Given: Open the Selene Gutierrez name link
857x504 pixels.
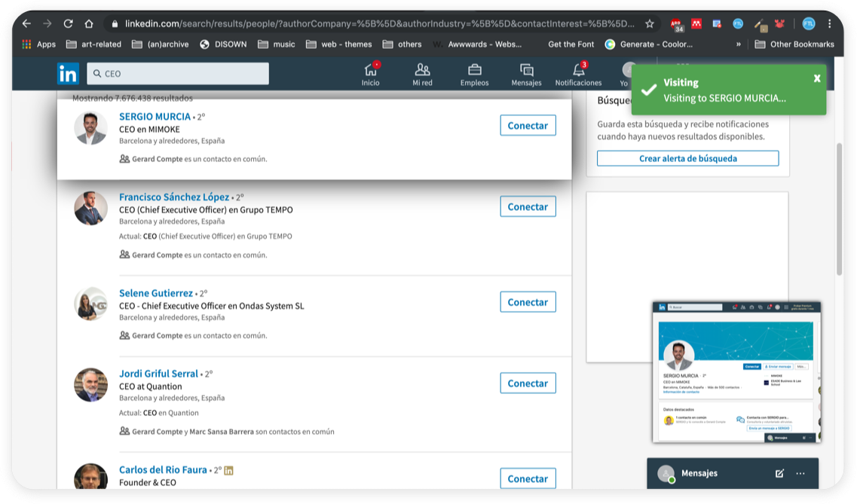Looking at the screenshot, I should pos(156,293).
